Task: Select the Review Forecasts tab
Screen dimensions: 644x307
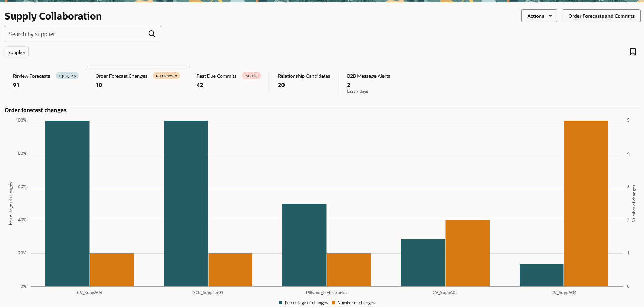Action: coord(46,80)
